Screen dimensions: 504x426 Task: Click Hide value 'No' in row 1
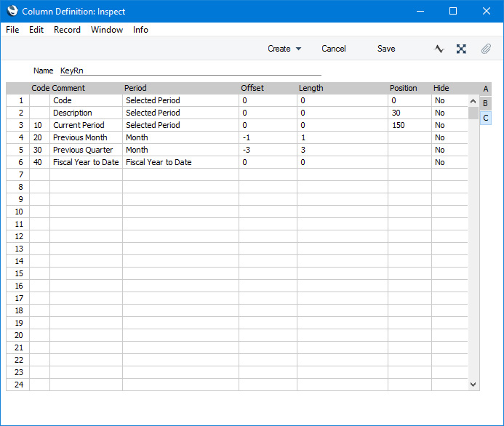[449, 100]
